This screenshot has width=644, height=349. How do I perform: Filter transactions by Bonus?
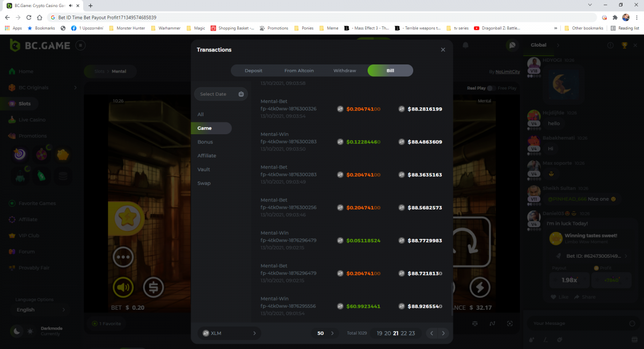(x=205, y=142)
